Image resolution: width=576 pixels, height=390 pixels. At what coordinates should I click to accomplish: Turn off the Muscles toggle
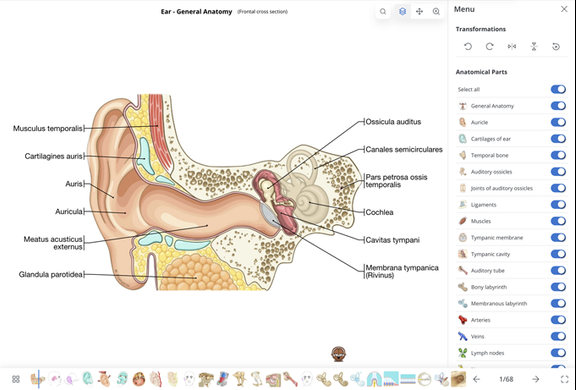click(558, 221)
